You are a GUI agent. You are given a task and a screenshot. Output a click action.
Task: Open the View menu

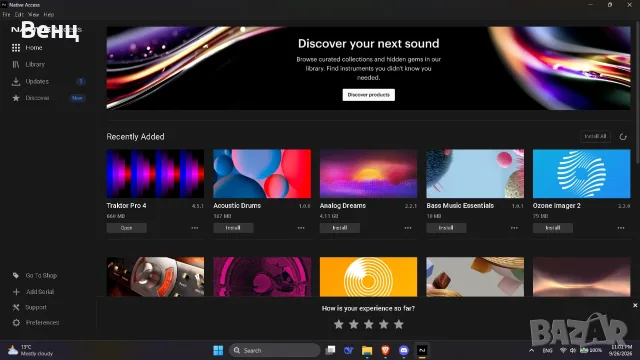(x=33, y=15)
